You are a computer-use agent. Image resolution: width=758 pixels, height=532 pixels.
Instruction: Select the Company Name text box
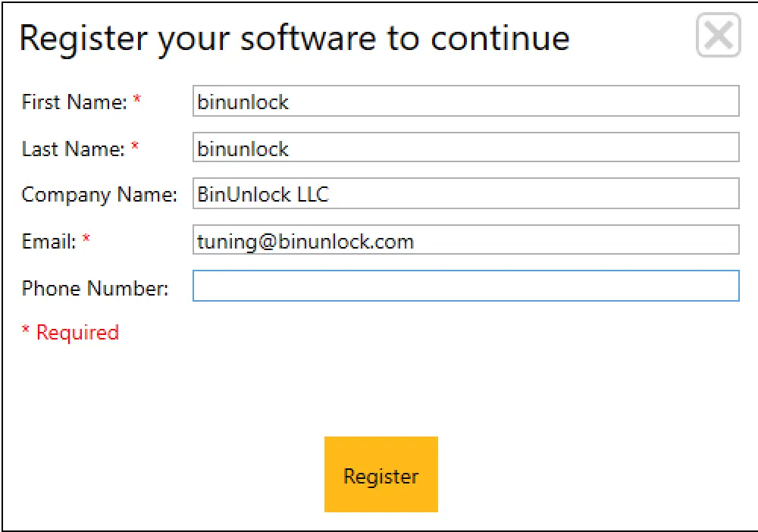tap(465, 194)
